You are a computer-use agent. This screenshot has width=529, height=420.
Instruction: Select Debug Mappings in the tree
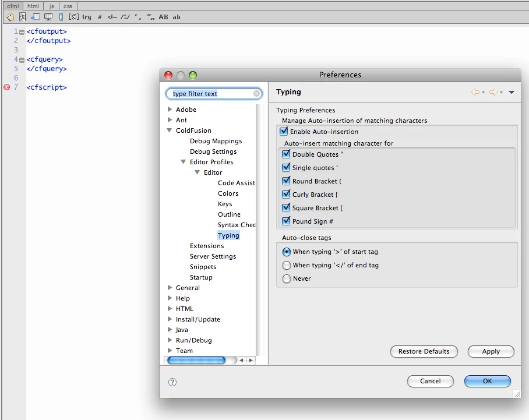pos(216,140)
